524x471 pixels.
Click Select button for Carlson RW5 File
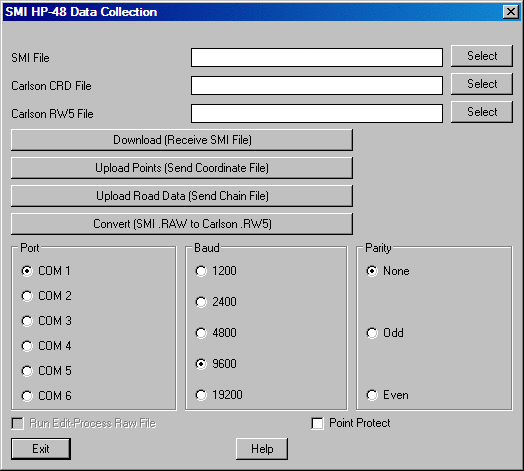pos(482,112)
